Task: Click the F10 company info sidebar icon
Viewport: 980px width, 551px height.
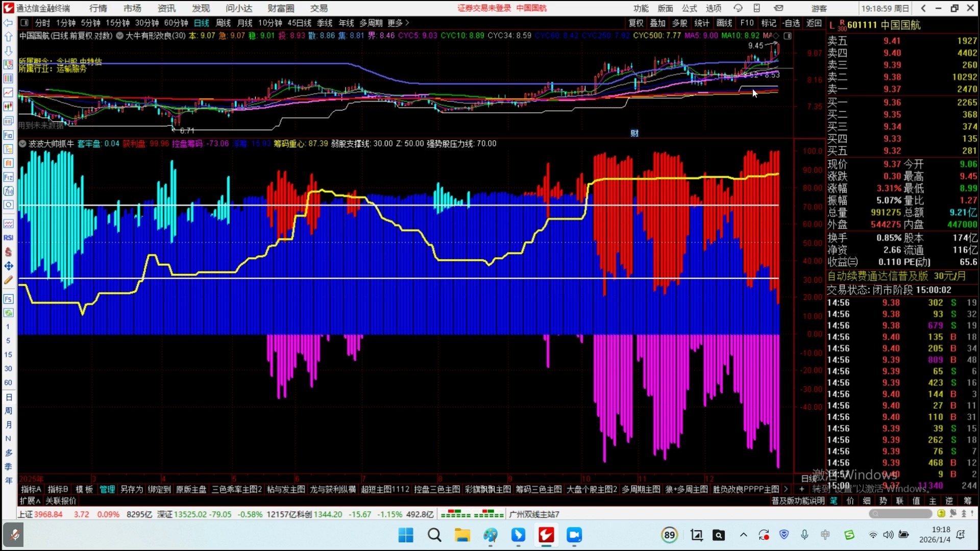Action: click(8, 135)
